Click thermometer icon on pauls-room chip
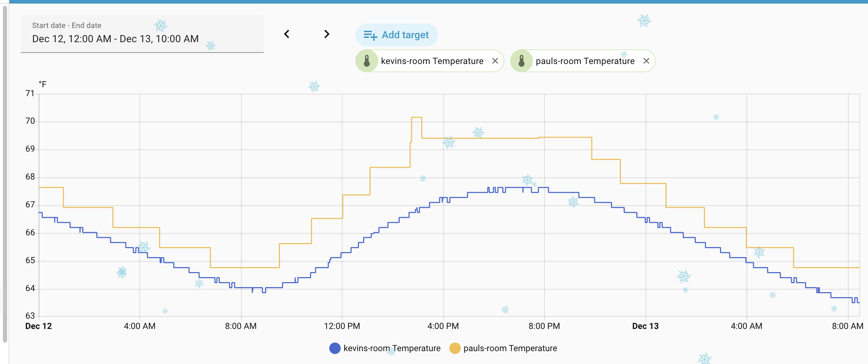The width and height of the screenshot is (868, 364). [522, 61]
